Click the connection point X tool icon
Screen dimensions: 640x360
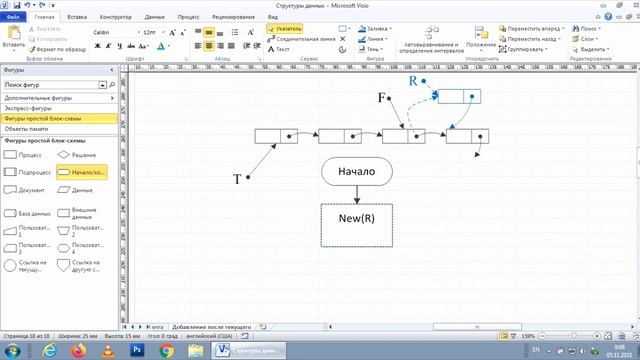tap(342, 39)
